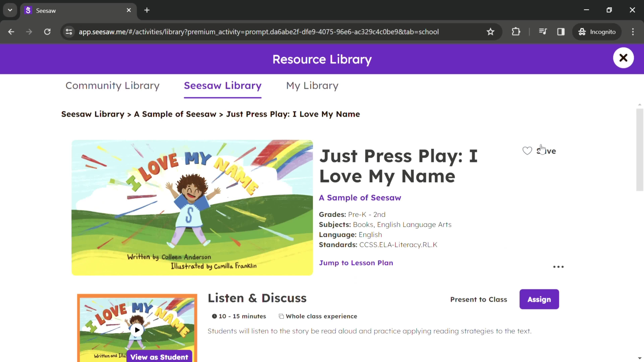Reload the page
The image size is (644, 362).
point(47,32)
